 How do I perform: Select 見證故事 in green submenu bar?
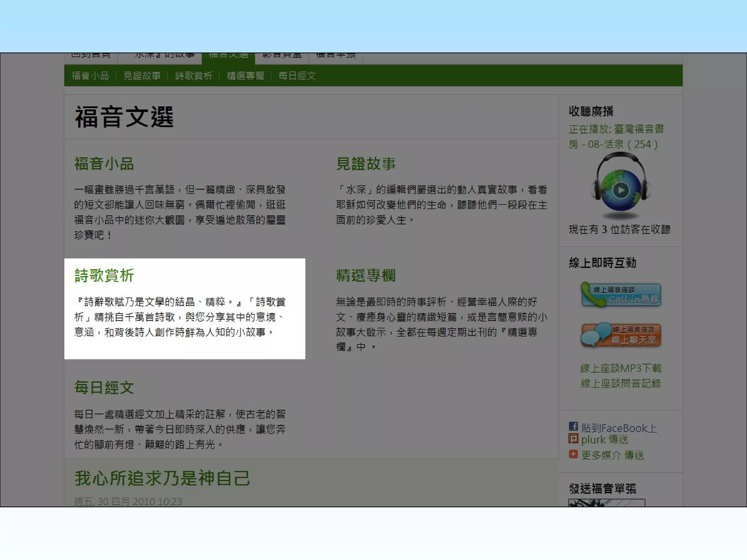point(142,76)
